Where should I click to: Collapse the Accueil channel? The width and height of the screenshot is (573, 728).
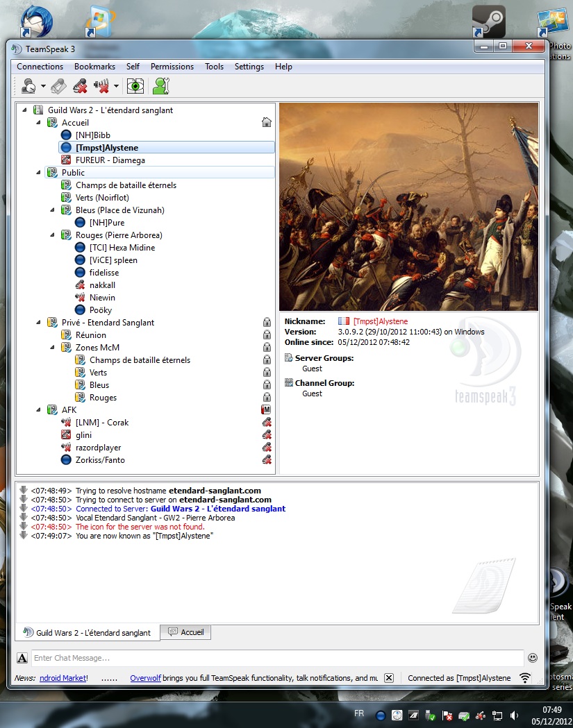click(x=39, y=123)
